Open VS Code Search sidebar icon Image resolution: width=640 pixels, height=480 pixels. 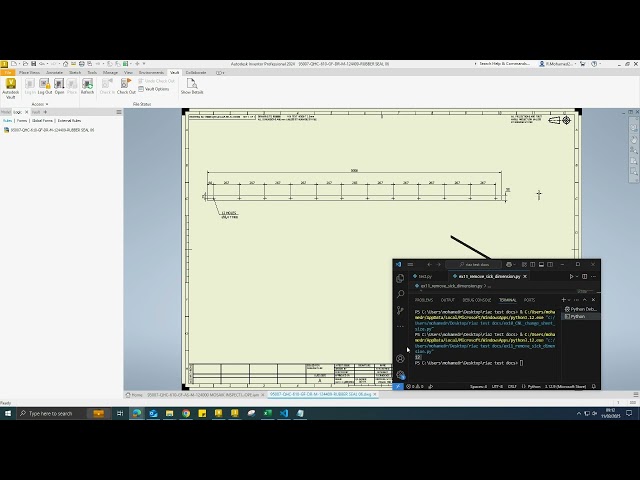[400, 294]
